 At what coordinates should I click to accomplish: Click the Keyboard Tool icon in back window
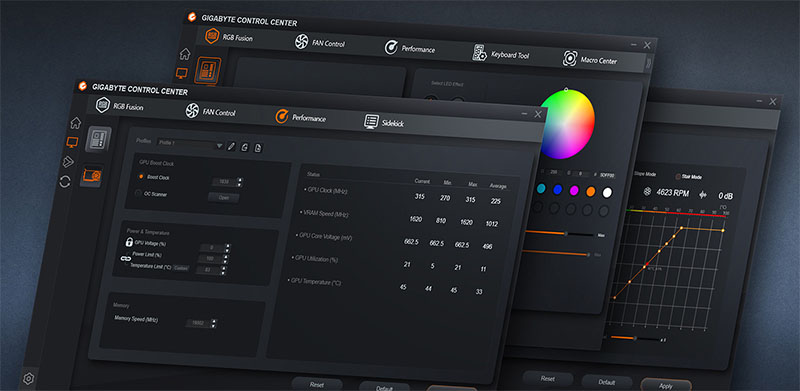479,53
